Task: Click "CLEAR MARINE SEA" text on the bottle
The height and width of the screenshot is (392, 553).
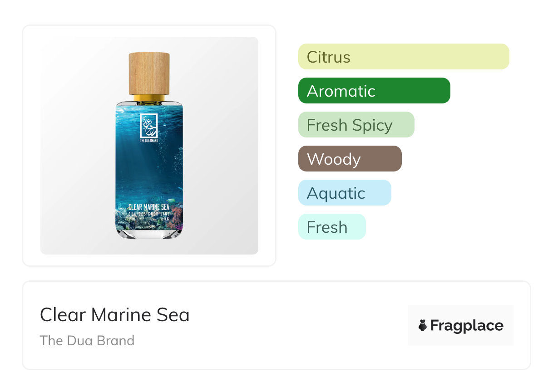Action: tap(149, 207)
